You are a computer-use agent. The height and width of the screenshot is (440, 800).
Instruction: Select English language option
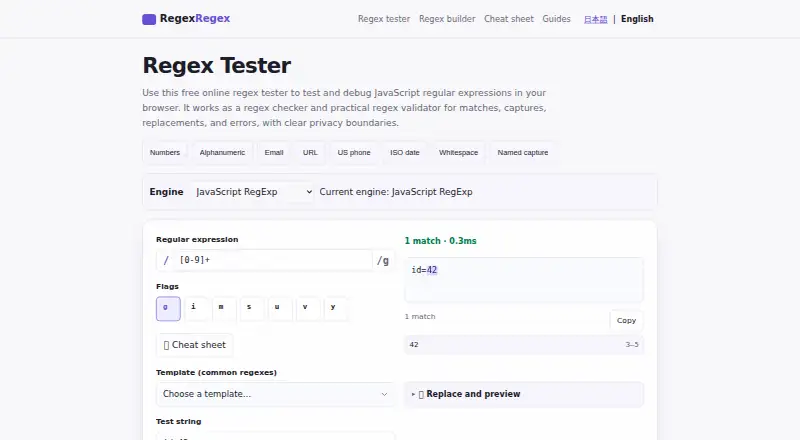click(x=637, y=19)
